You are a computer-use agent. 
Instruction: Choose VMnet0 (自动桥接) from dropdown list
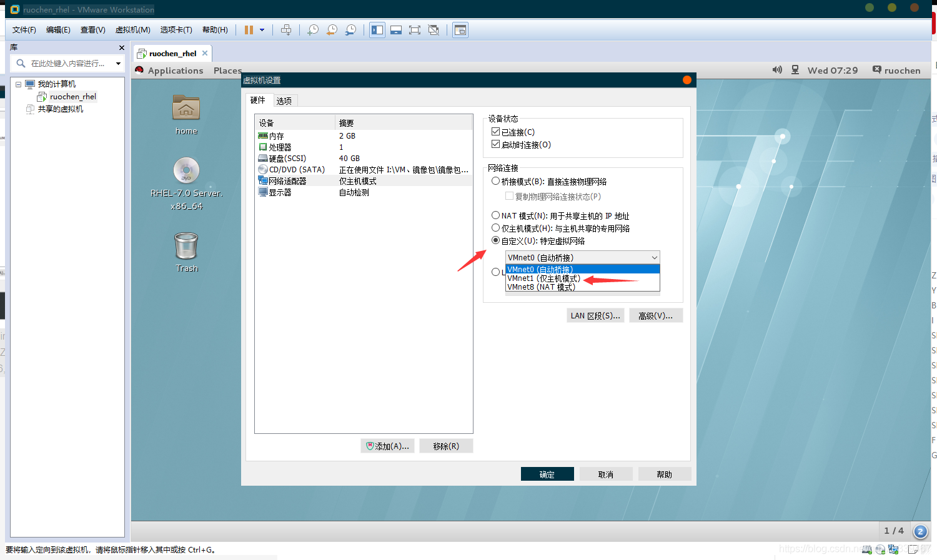(582, 269)
